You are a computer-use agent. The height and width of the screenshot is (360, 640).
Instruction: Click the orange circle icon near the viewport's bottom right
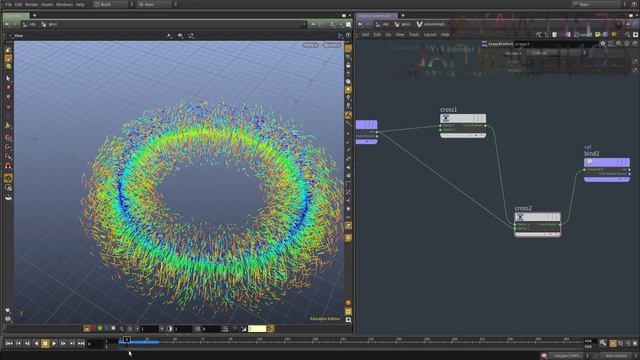tap(348, 303)
